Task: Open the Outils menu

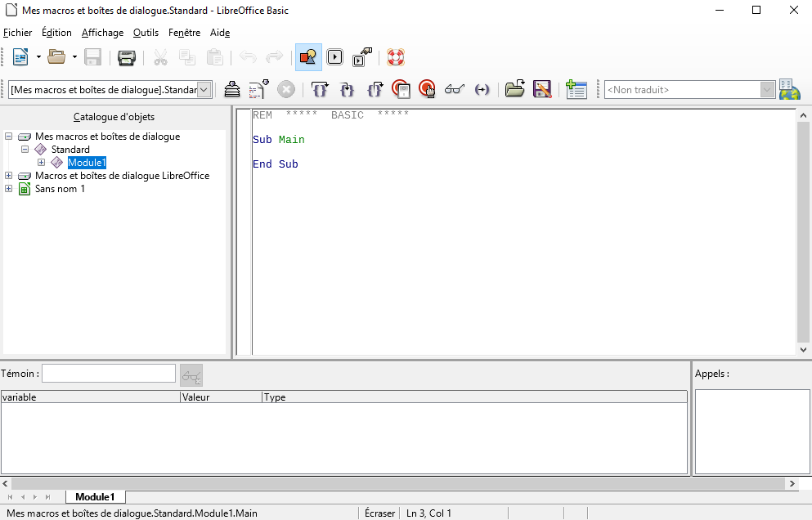Action: (146, 33)
